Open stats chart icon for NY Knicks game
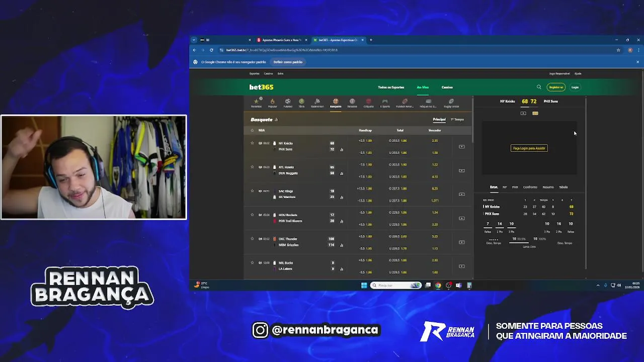The image size is (644, 362). coord(342,149)
